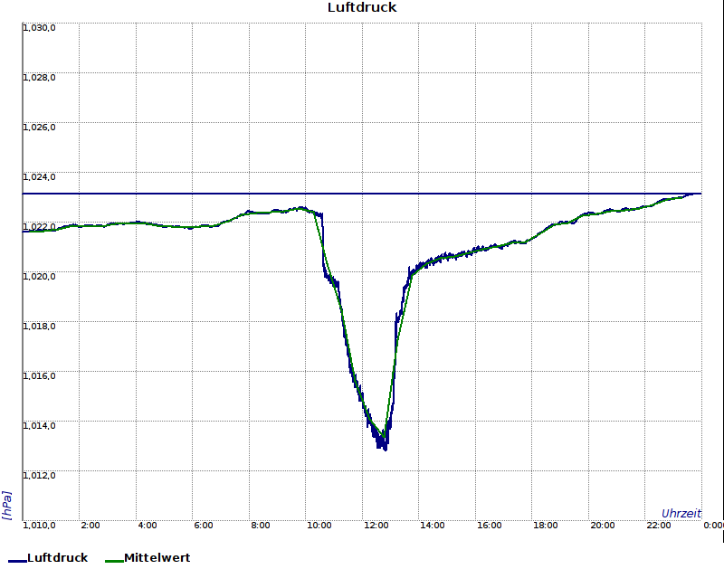
Task: Click the 1,030,0 y-axis value
Action: point(39,28)
